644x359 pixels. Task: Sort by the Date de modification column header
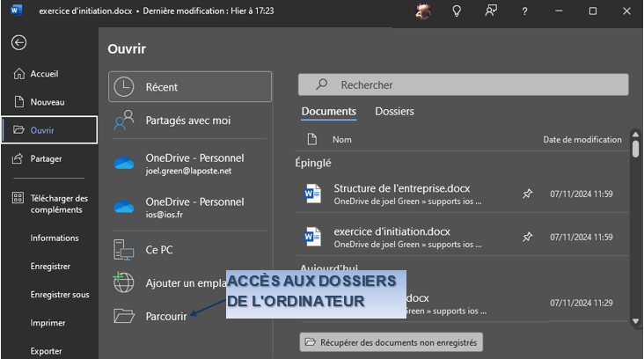[x=582, y=139]
